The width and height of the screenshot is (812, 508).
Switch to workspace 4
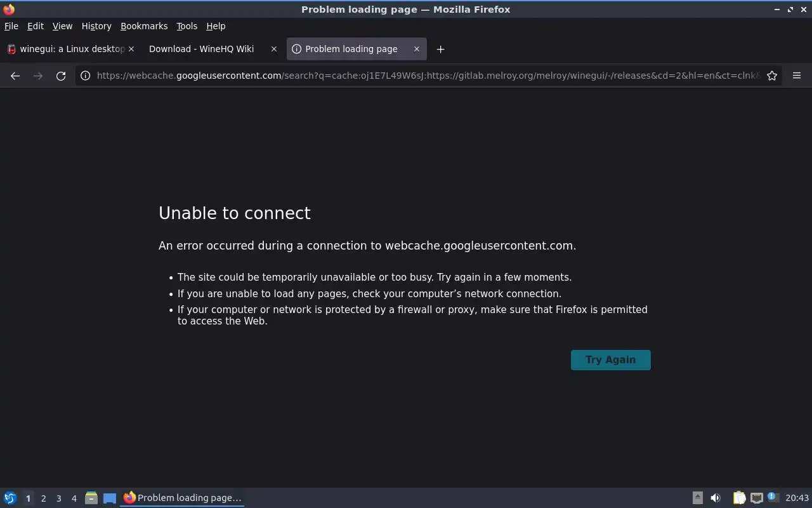[74, 498]
